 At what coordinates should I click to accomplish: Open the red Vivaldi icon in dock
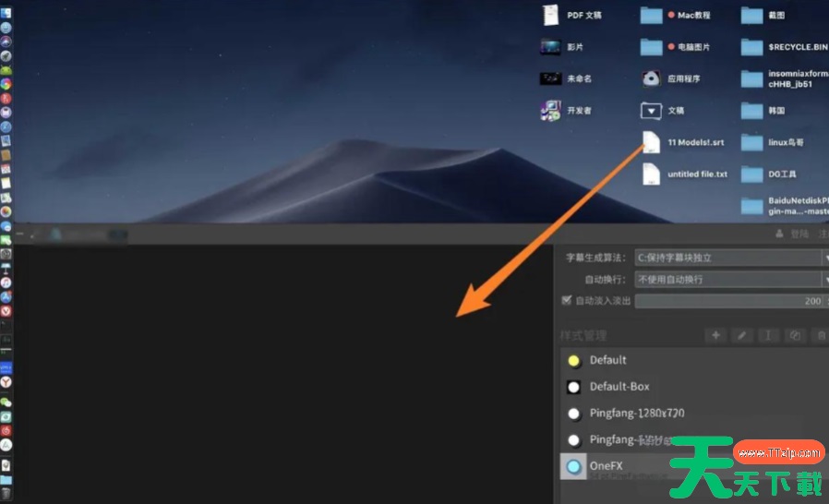coord(6,311)
